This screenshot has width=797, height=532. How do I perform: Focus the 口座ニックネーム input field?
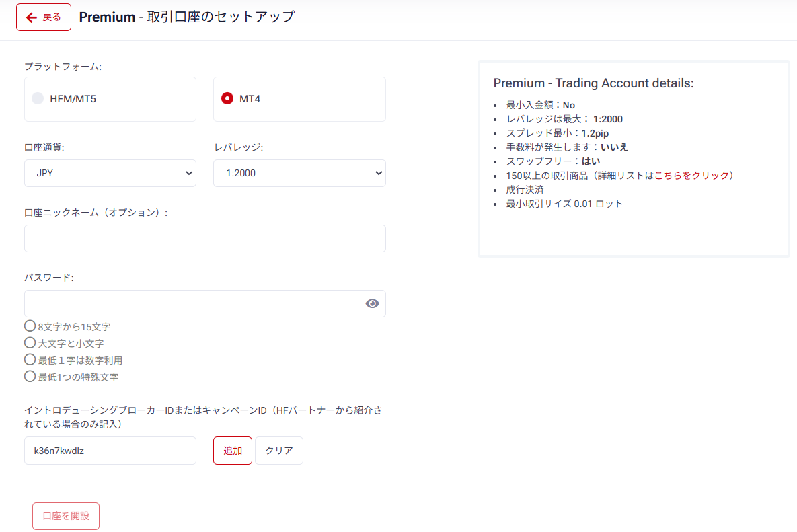click(205, 238)
